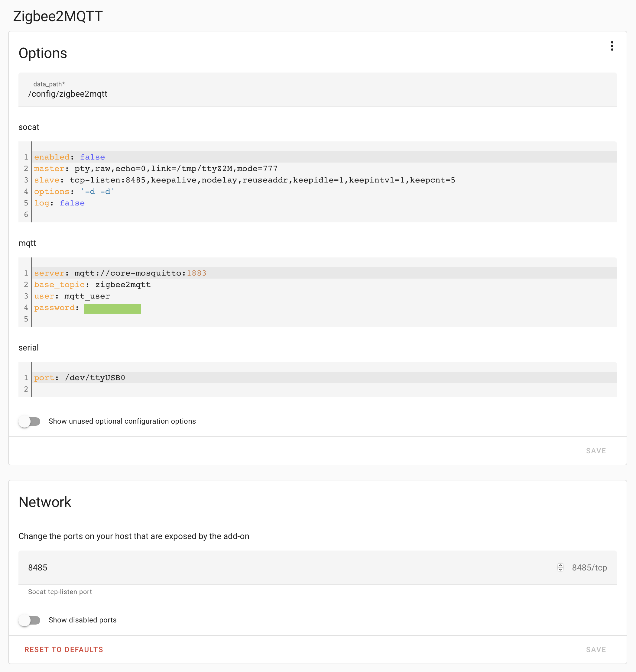Open the Options three-dot overflow menu
This screenshot has height=672, width=636.
pos(612,46)
